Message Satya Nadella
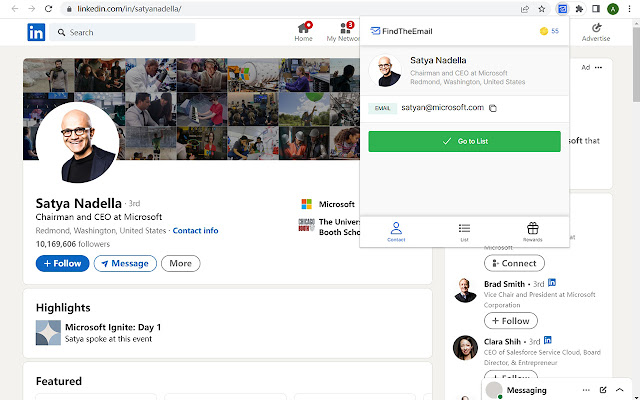 [125, 263]
